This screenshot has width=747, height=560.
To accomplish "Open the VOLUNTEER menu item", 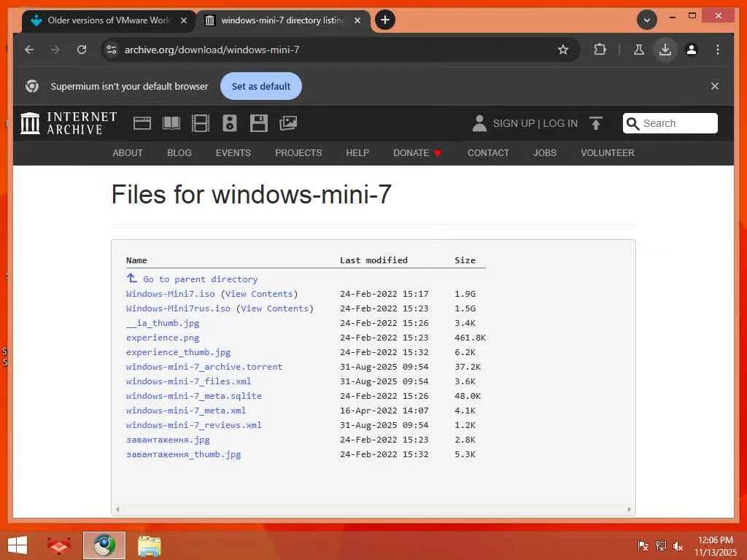I will pyautogui.click(x=608, y=153).
